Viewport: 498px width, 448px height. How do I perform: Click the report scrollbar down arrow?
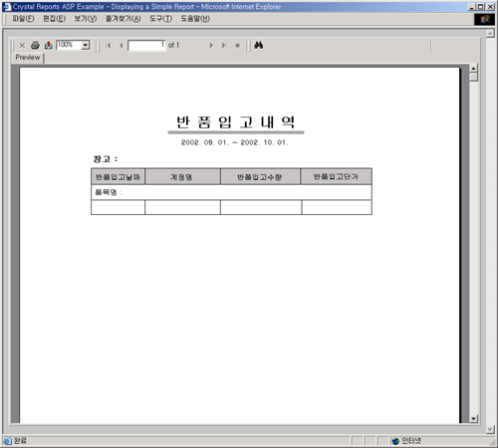pyautogui.click(x=474, y=418)
